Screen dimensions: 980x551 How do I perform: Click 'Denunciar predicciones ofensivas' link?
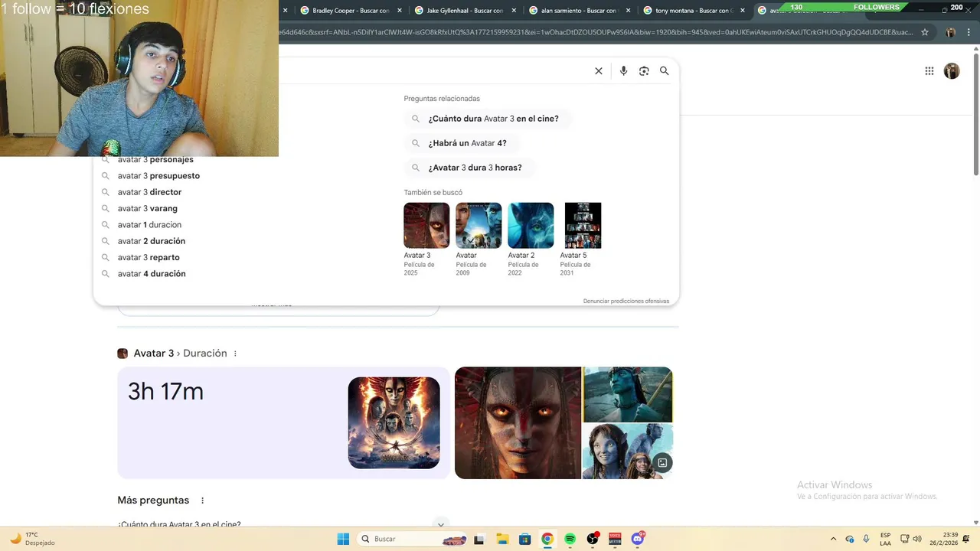coord(626,301)
